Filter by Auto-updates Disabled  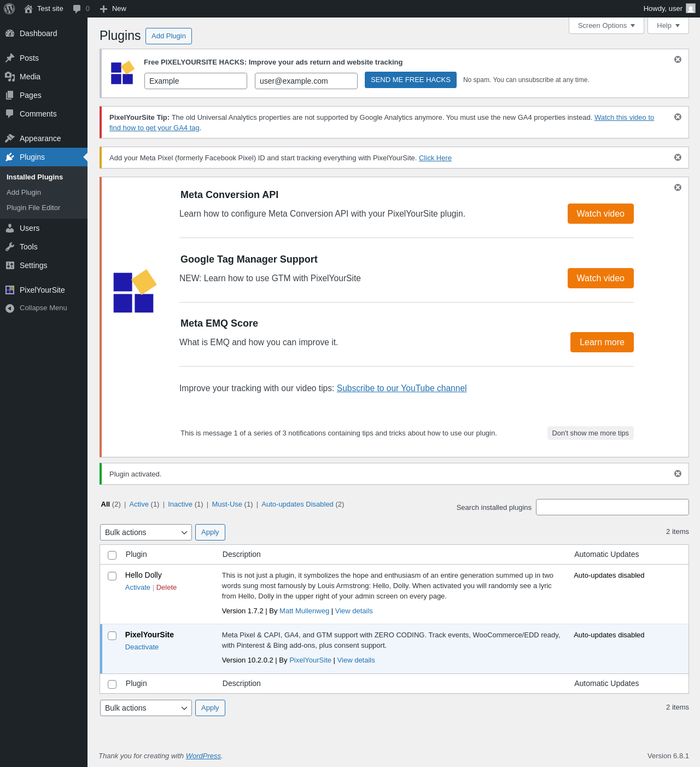(x=297, y=504)
